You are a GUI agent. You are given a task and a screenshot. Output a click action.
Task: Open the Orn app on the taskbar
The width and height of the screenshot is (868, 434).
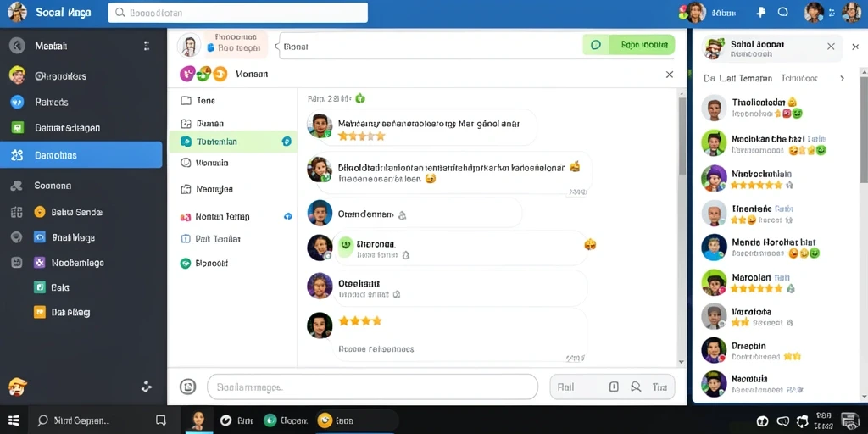(x=236, y=420)
